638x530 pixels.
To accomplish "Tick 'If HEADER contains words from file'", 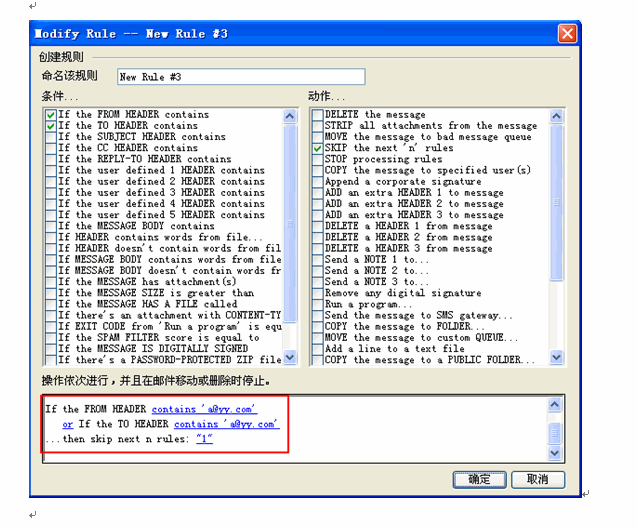I will (x=50, y=238).
